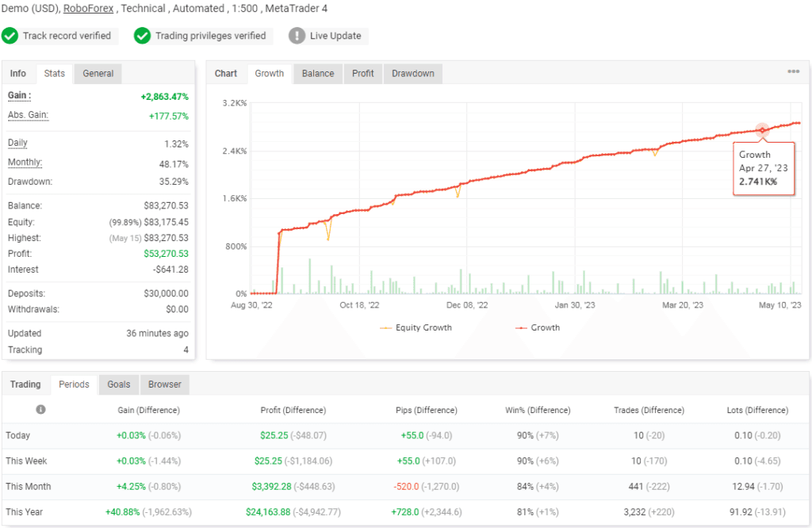Click the Track record verified checkmark icon

tap(11, 36)
